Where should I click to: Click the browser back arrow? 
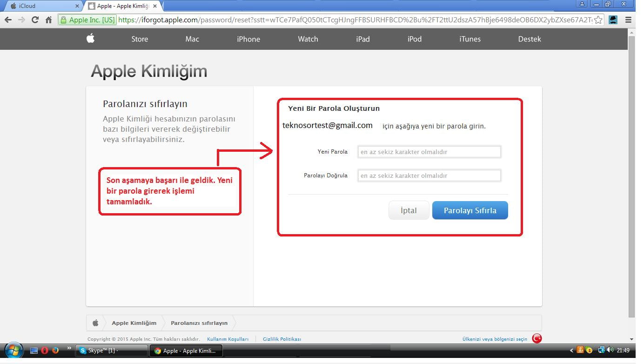(x=7, y=20)
